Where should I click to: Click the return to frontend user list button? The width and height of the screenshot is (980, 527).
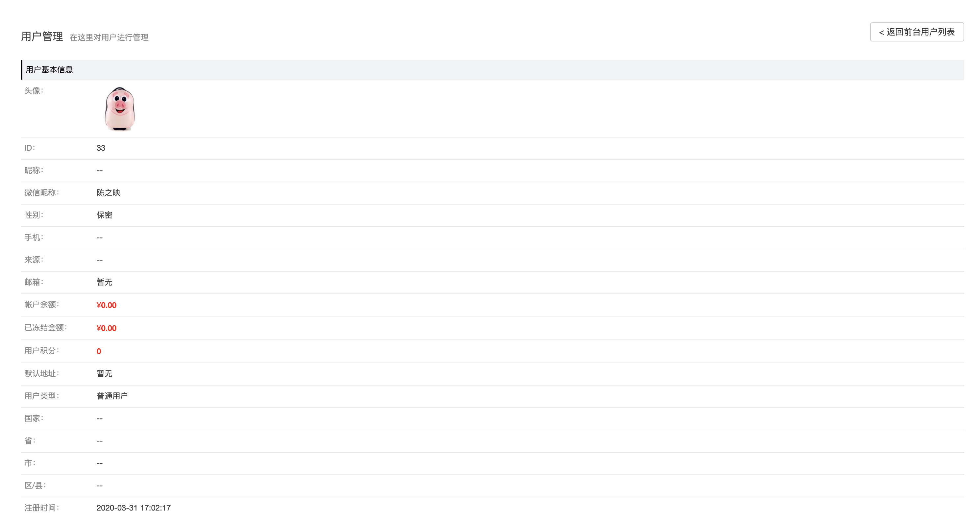pos(917,32)
